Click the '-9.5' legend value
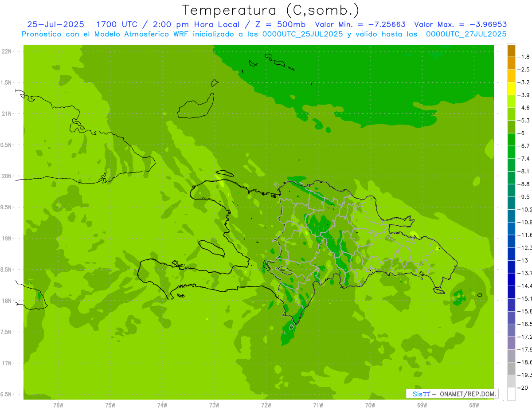The width and height of the screenshot is (532, 411). [x=524, y=196]
